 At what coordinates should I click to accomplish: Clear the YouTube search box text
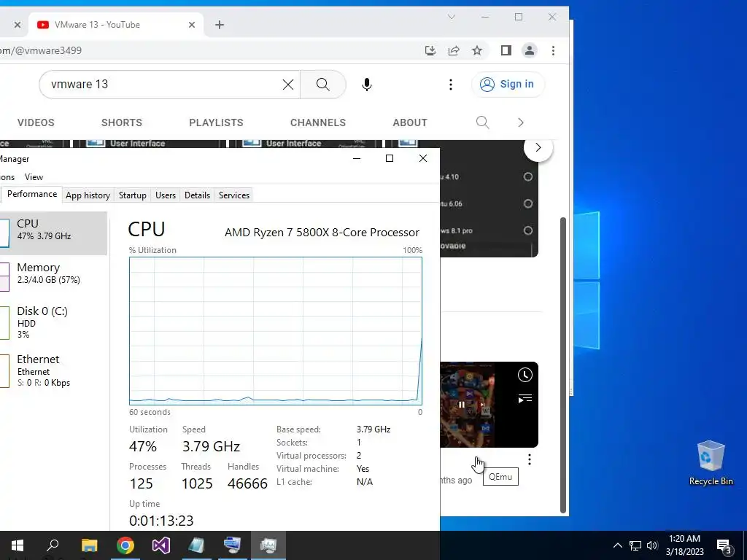287,85
